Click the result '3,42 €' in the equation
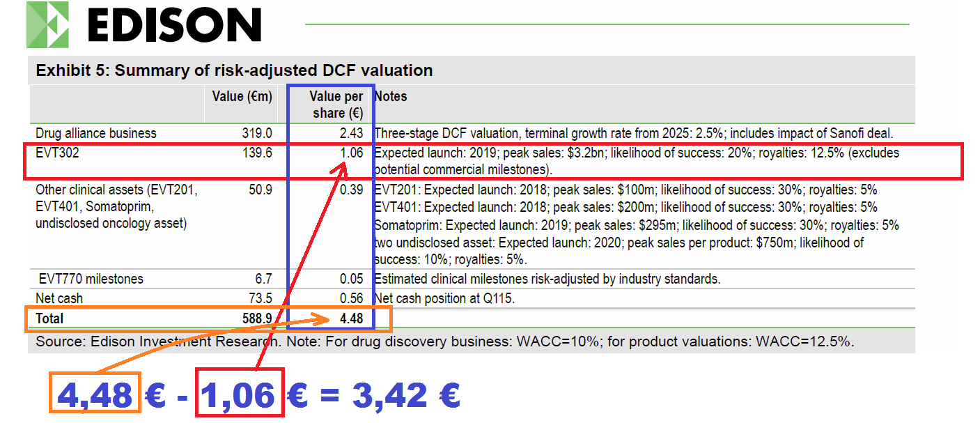 [406, 395]
